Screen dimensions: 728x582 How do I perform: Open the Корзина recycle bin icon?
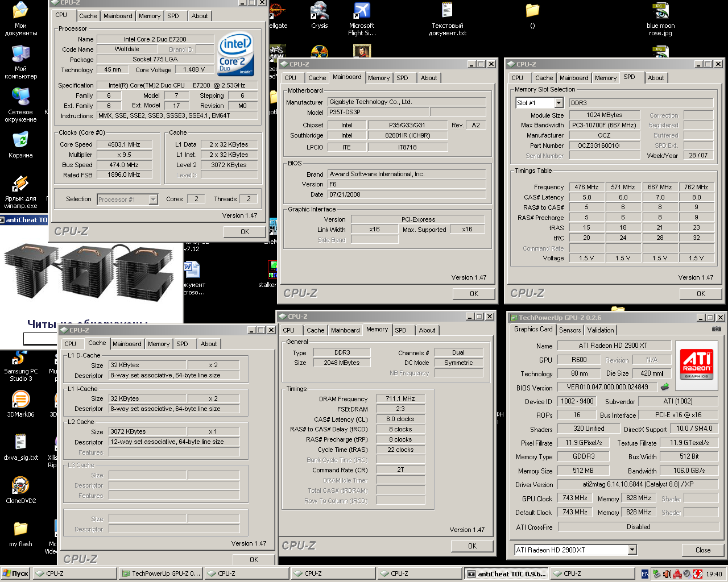(x=20, y=145)
